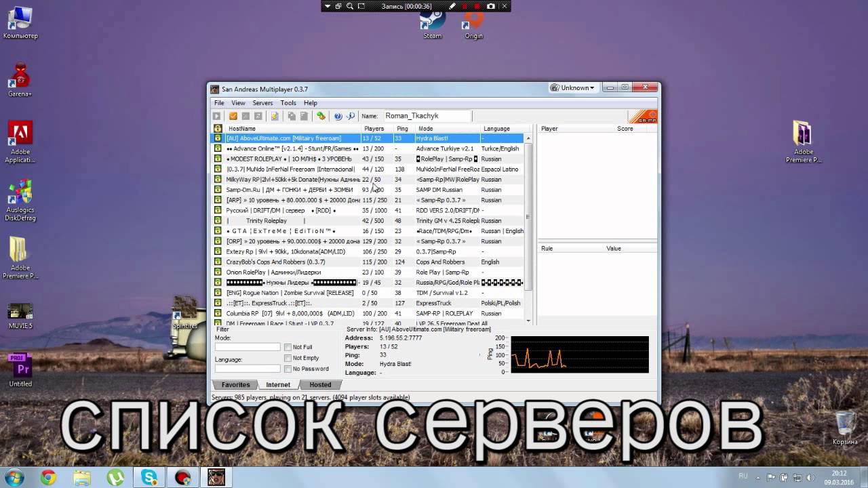The image size is (868, 488).
Task: Click the About icon next to Help icon
Action: pyautogui.click(x=351, y=116)
